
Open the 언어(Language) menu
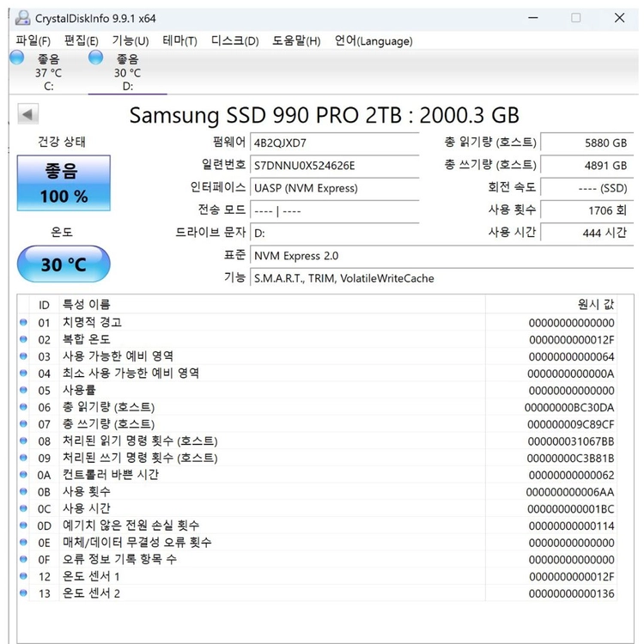pyautogui.click(x=374, y=40)
